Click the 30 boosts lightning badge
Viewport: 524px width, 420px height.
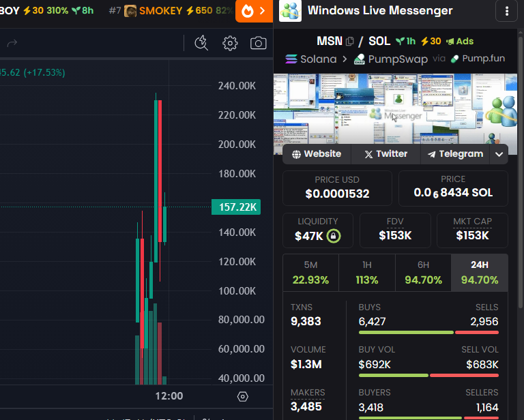click(431, 42)
